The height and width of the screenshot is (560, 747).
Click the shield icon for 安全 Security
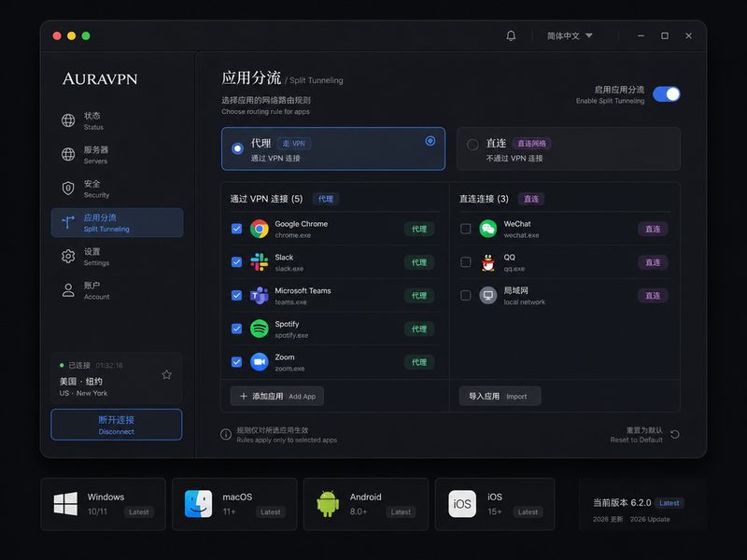68,189
